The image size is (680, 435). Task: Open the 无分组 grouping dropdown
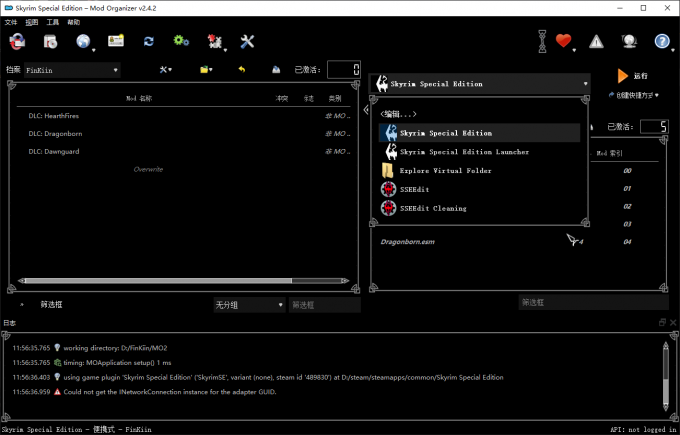click(249, 305)
